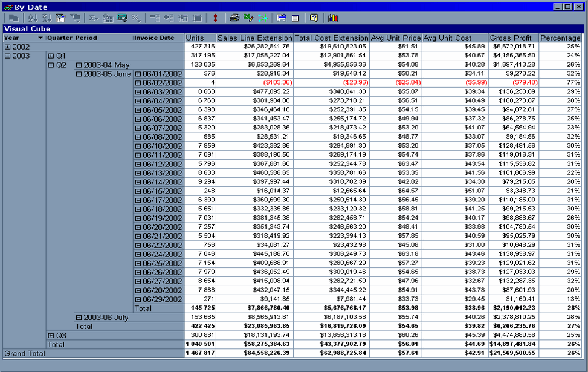Collapse the 2003-05 June period
588x372 pixels.
click(79, 74)
